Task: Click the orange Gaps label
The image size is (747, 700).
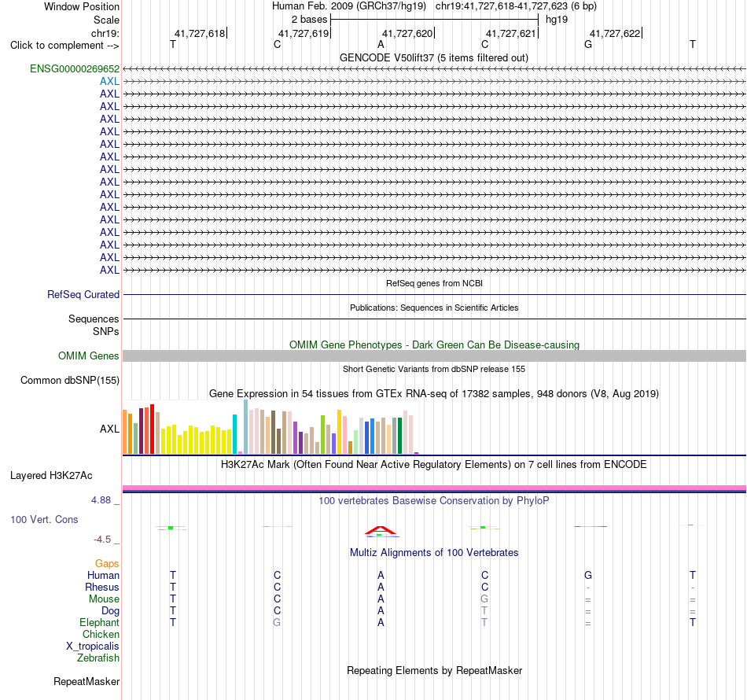Action: pyautogui.click(x=107, y=564)
